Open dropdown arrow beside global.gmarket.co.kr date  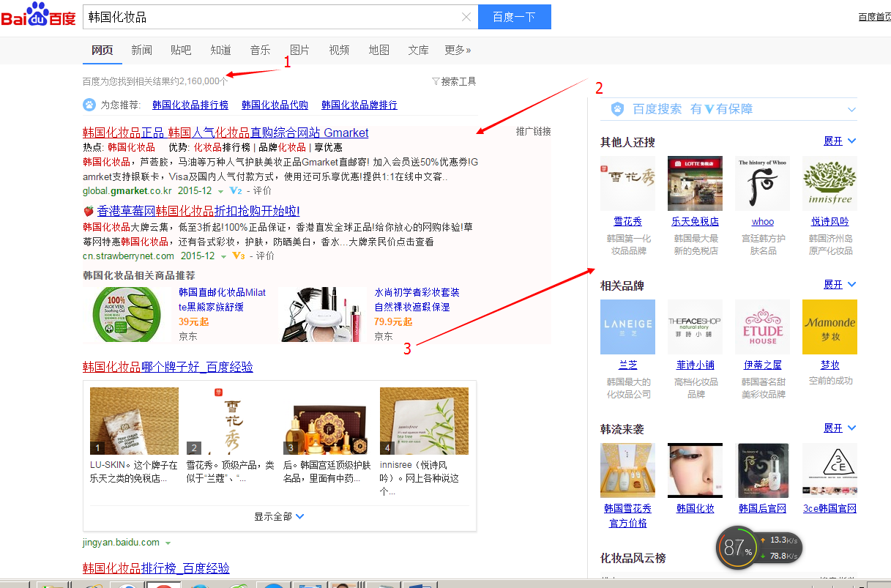(221, 192)
